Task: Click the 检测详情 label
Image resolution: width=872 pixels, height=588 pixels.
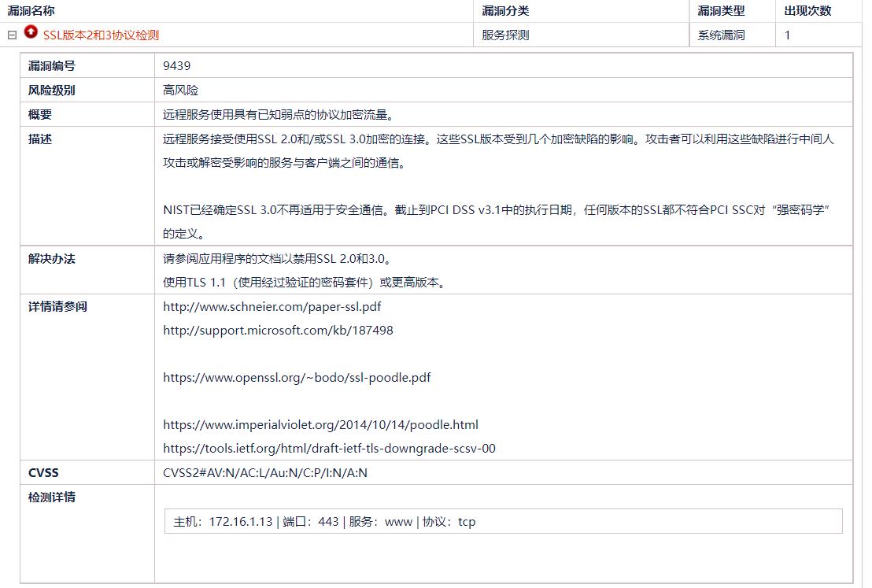Action: coord(52,497)
